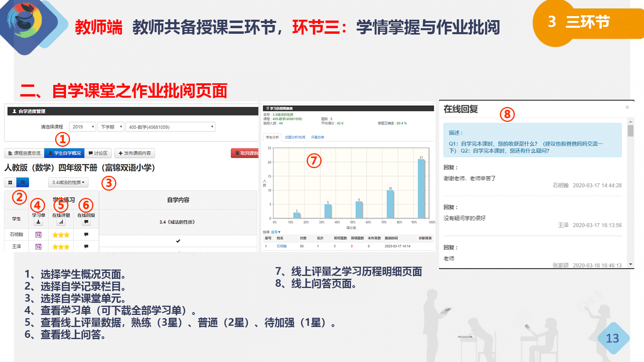The image size is (644, 362).
Task: Switch to 试题分析/校阅 tab
Action: tap(295, 137)
